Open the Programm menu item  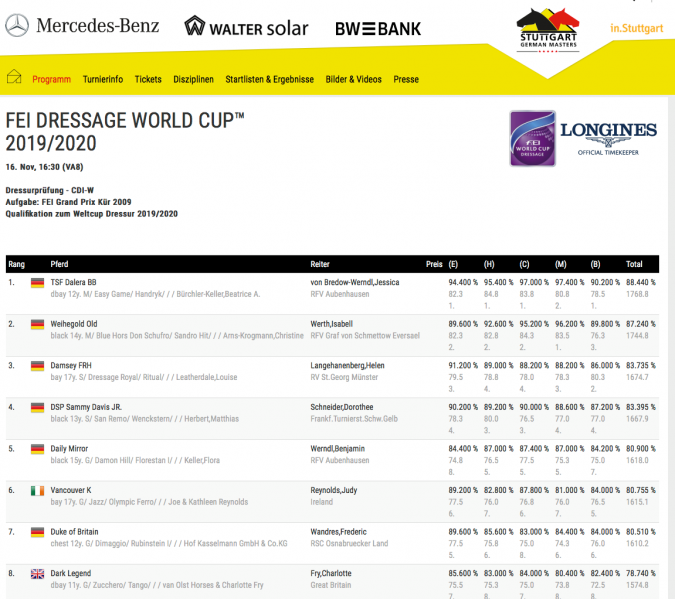[x=51, y=79]
